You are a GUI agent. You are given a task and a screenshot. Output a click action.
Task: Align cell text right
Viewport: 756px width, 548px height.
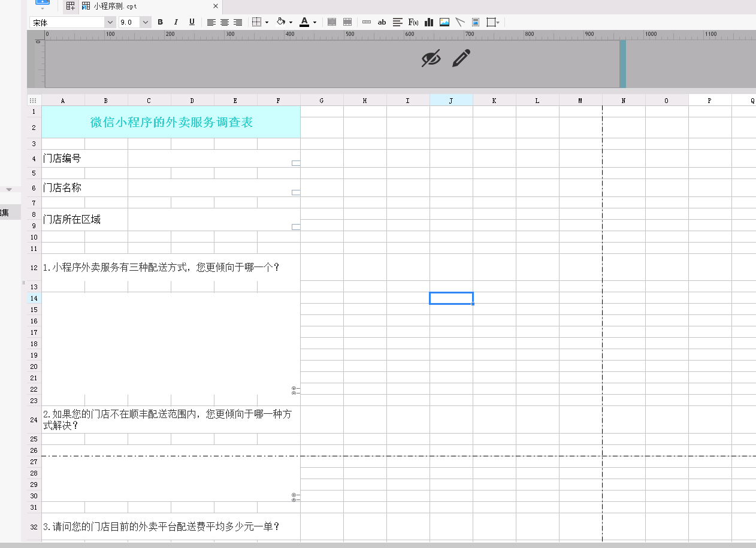tap(238, 22)
